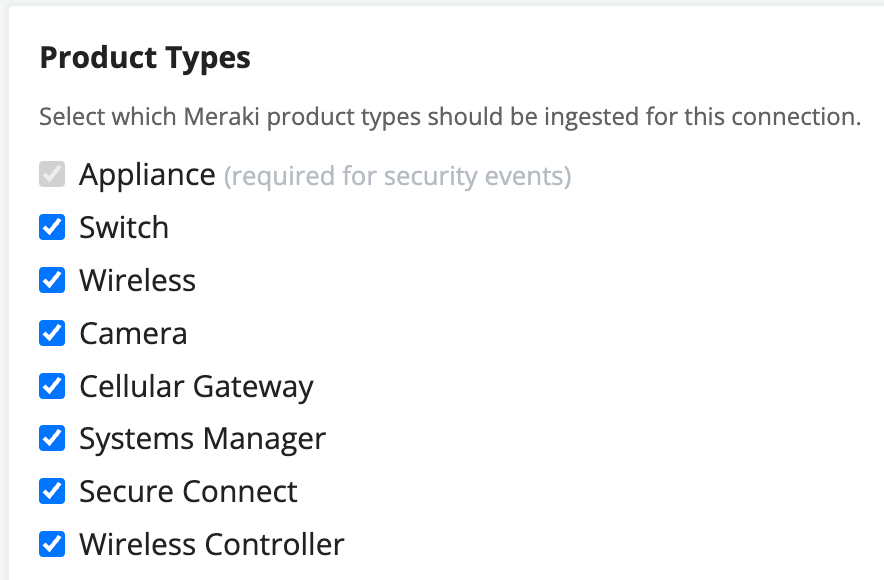The image size is (884, 580).
Task: Click the "required for security events" note
Action: point(397,176)
